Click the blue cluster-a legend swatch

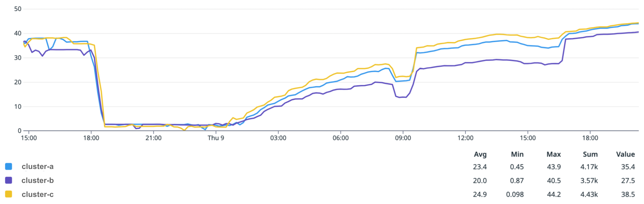tap(8, 166)
